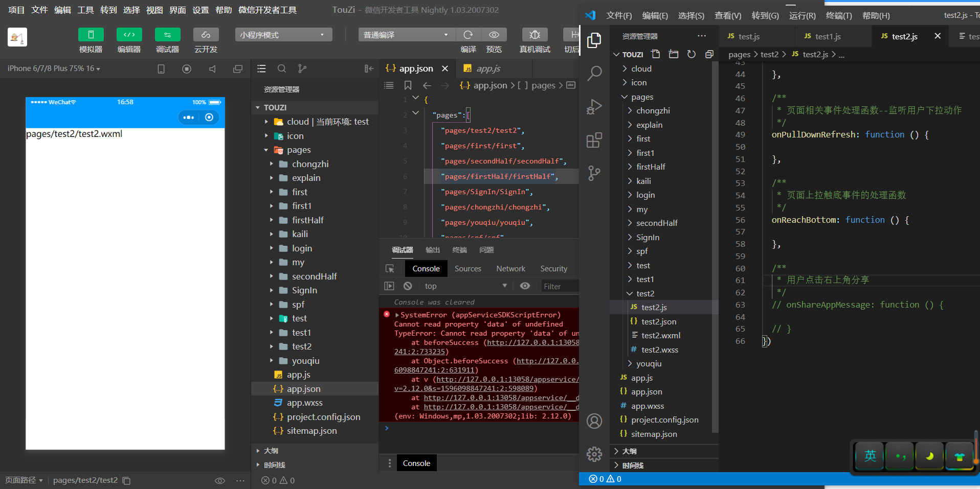Image resolution: width=980 pixels, height=489 pixels.
Task: Click the record circle icon in simulator toolbar
Action: pyautogui.click(x=187, y=69)
